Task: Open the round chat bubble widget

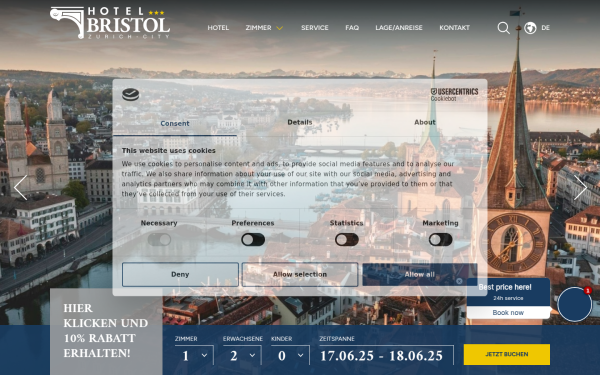Action: click(574, 304)
